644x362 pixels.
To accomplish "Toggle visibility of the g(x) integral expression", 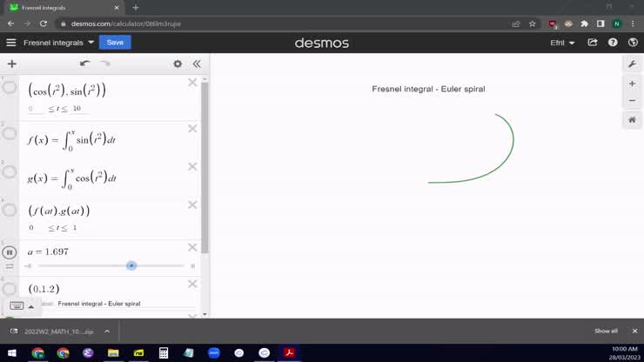I will [10, 172].
